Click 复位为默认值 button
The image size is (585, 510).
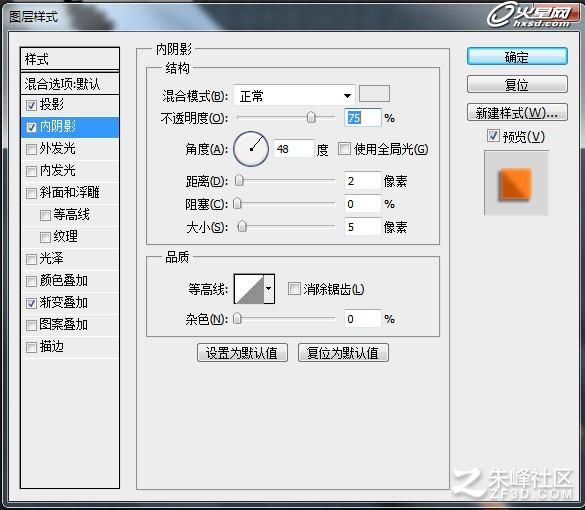coord(343,353)
